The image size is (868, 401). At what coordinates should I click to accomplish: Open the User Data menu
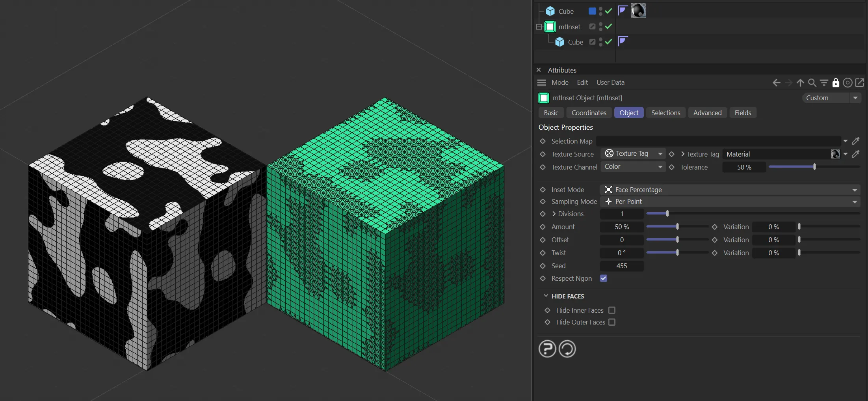(610, 82)
